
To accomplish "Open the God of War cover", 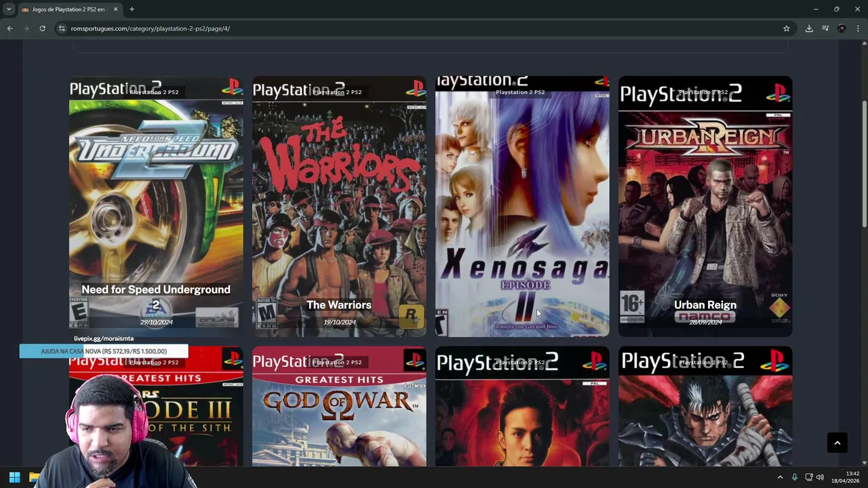I will (339, 407).
